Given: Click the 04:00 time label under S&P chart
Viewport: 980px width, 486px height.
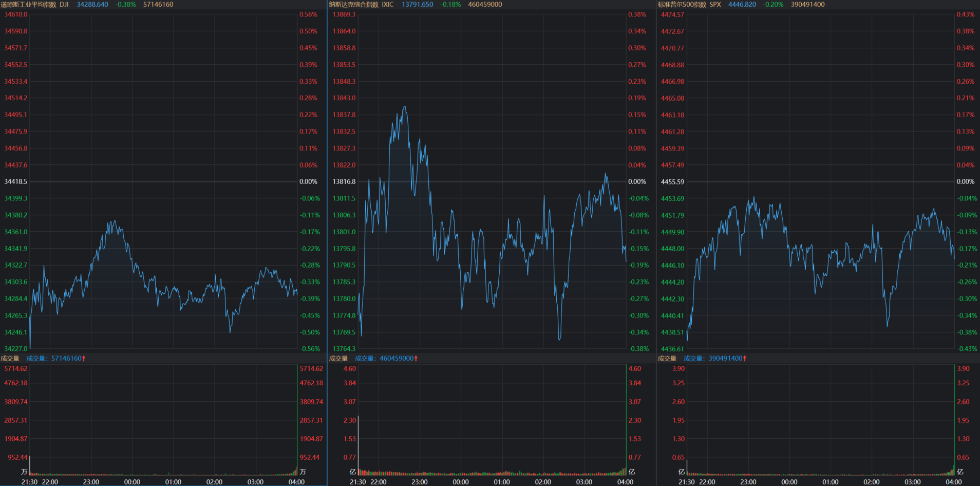Looking at the screenshot, I should pyautogui.click(x=954, y=482).
